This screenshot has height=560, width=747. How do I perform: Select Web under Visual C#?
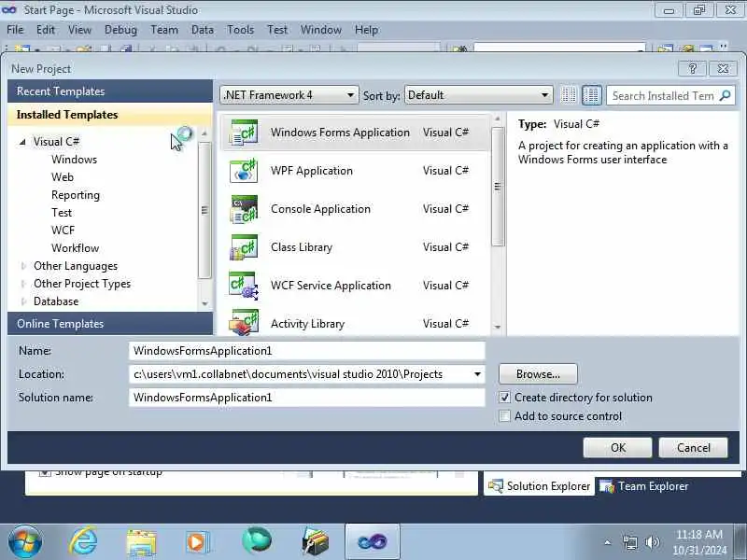63,177
